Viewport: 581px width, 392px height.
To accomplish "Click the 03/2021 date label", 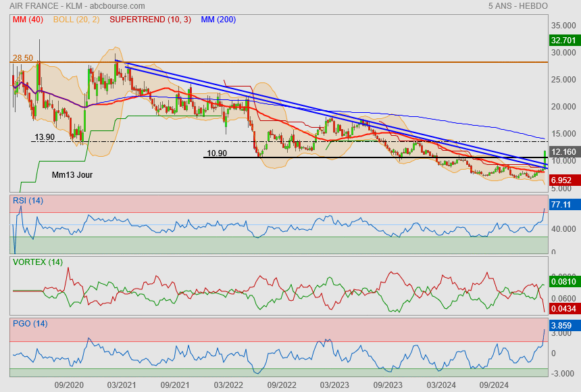I will tap(122, 385).
